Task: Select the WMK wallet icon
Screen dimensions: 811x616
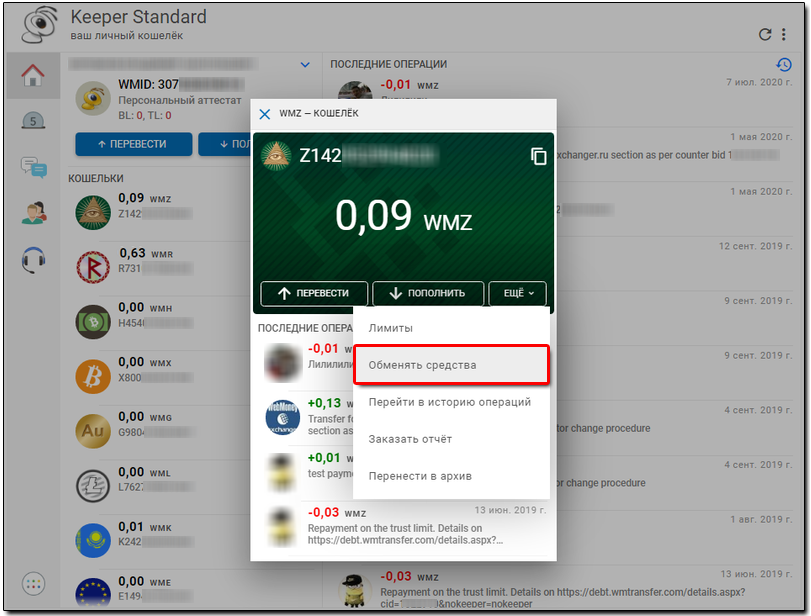Action: (x=93, y=540)
